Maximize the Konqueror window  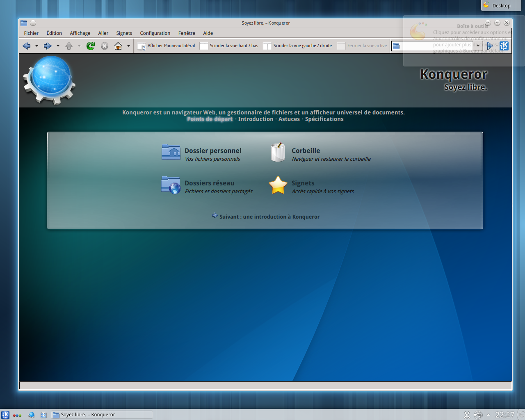[x=497, y=23]
